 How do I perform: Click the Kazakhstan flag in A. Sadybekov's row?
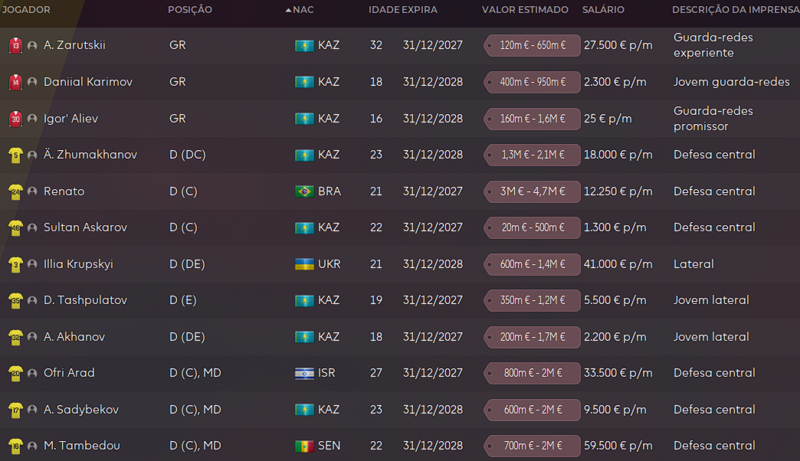pos(305,410)
